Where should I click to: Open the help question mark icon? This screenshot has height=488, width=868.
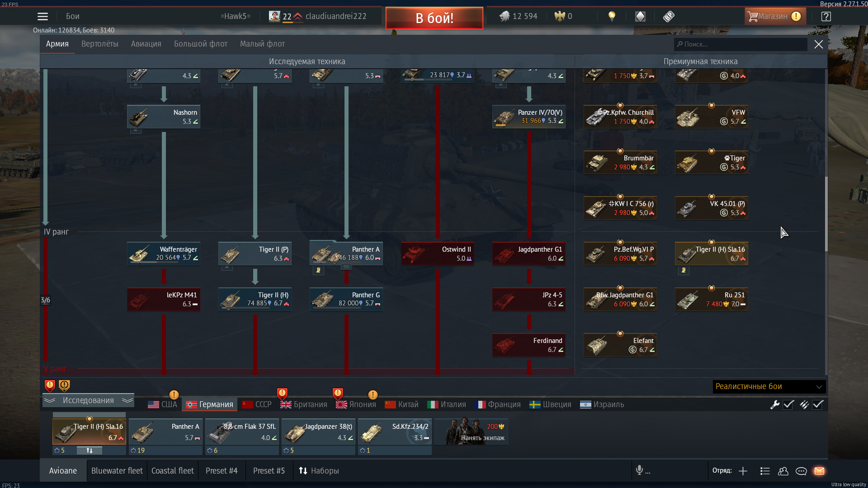[826, 17]
